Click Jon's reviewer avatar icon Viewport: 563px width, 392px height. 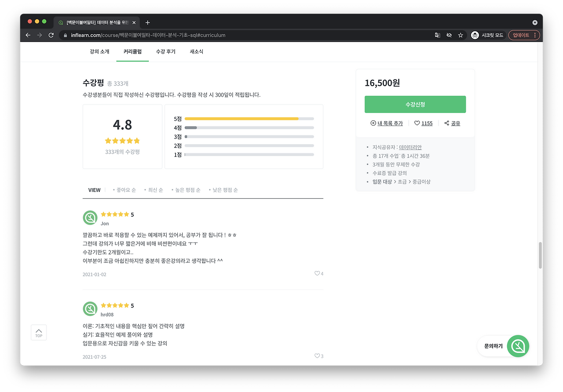pos(90,218)
